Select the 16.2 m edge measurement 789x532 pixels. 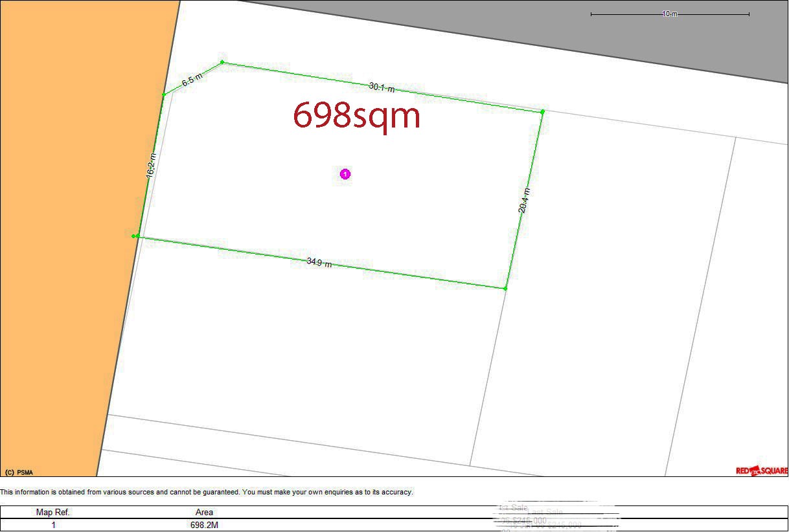pyautogui.click(x=150, y=165)
